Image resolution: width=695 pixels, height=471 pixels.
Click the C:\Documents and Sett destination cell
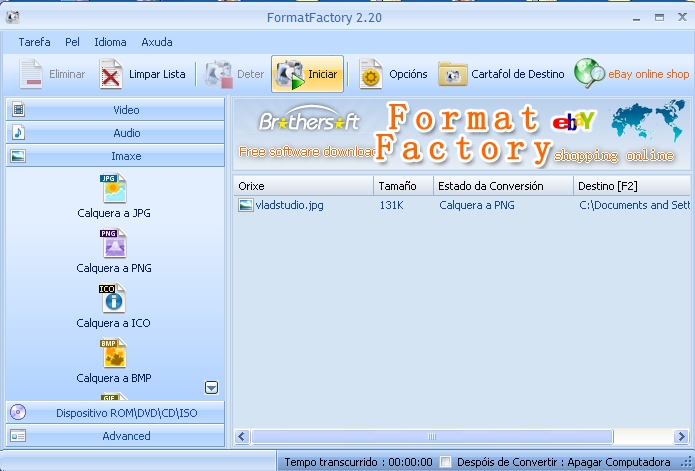[634, 205]
